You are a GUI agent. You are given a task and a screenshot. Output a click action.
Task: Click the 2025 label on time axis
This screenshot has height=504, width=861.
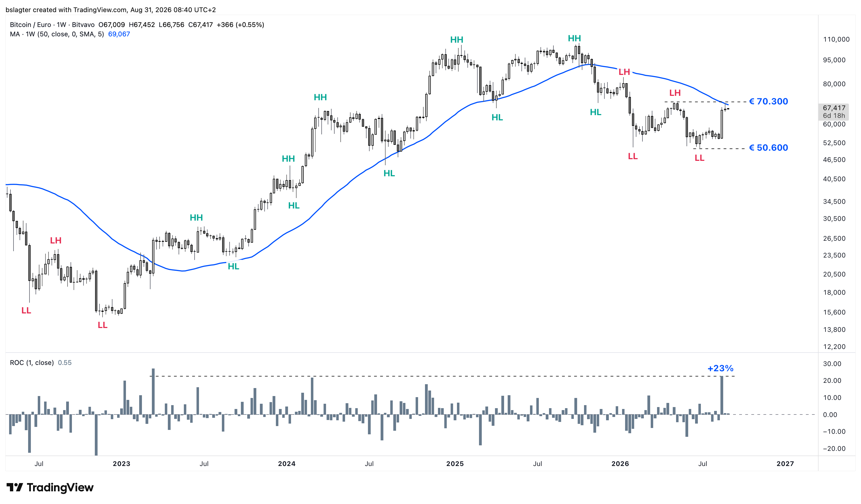click(455, 464)
